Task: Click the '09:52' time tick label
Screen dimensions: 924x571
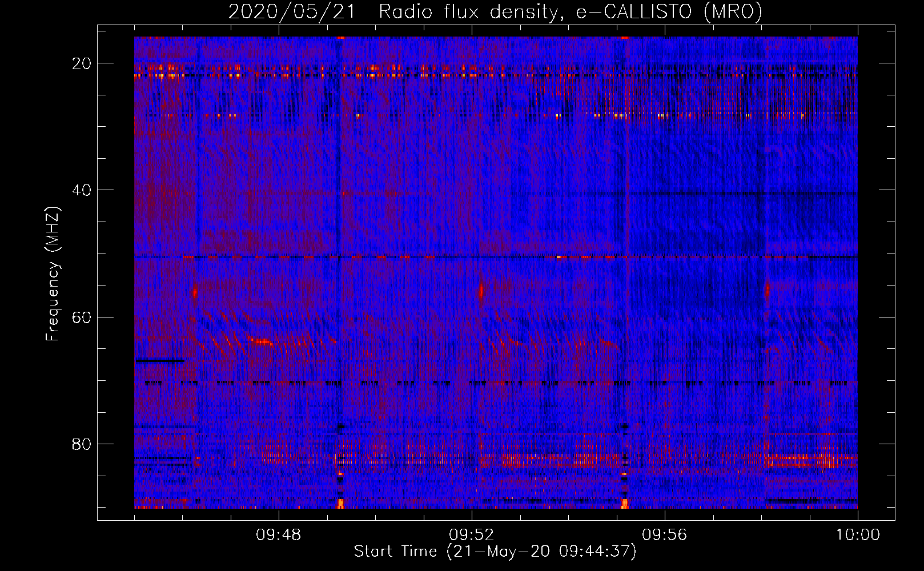Action: (x=472, y=535)
